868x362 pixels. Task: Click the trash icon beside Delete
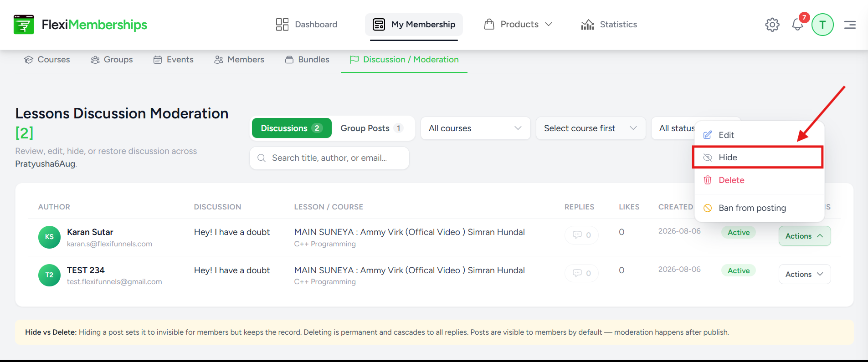tap(708, 180)
